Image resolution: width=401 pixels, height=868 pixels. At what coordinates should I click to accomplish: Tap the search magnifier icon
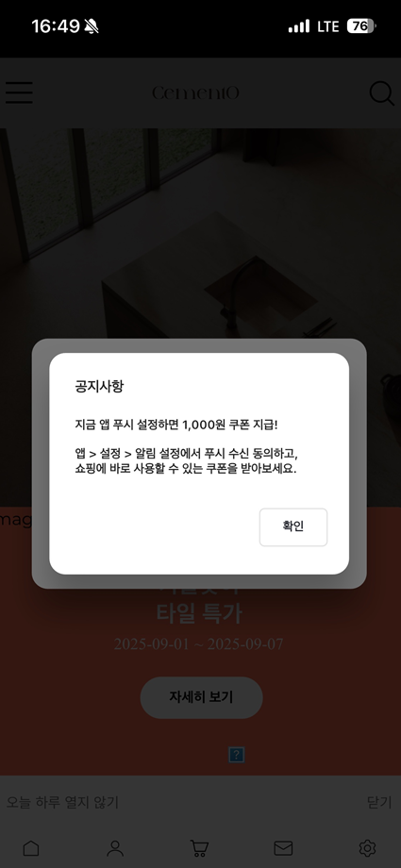[381, 93]
